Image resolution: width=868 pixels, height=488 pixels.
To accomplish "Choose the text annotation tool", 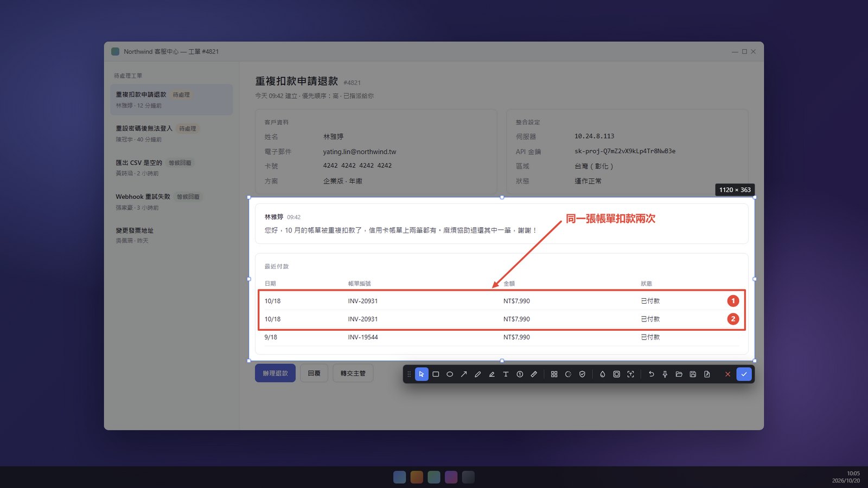I will [x=506, y=374].
